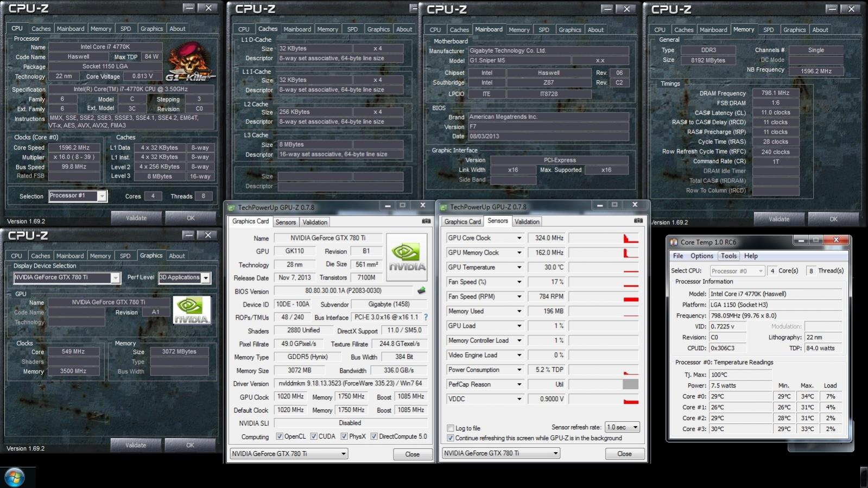Enable the Log to file checkbox
This screenshot has width=868, height=488.
[451, 428]
